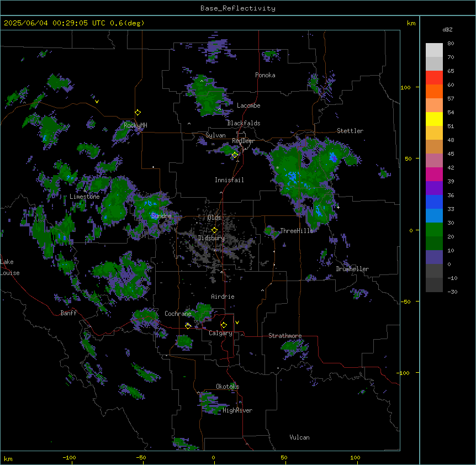Viewport: 476px width, 465px height.
Task: Click the Ponoka city label
Action: (x=265, y=75)
